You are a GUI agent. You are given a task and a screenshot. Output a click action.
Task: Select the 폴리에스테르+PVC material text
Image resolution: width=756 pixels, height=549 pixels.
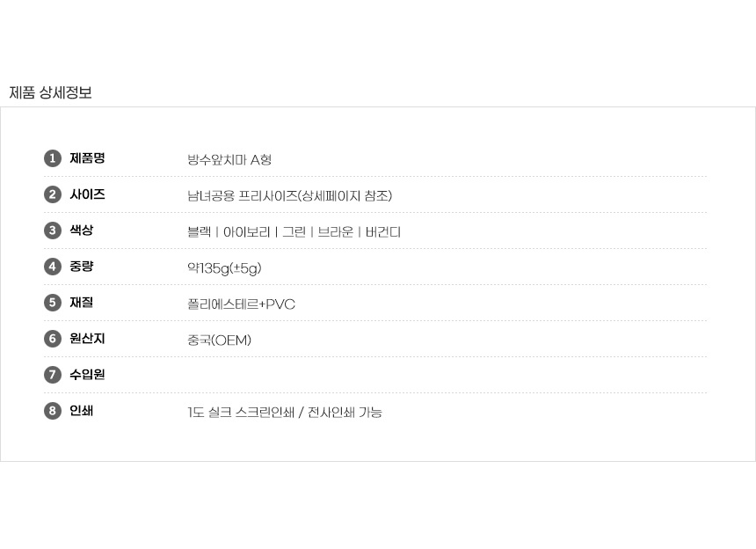click(x=241, y=304)
